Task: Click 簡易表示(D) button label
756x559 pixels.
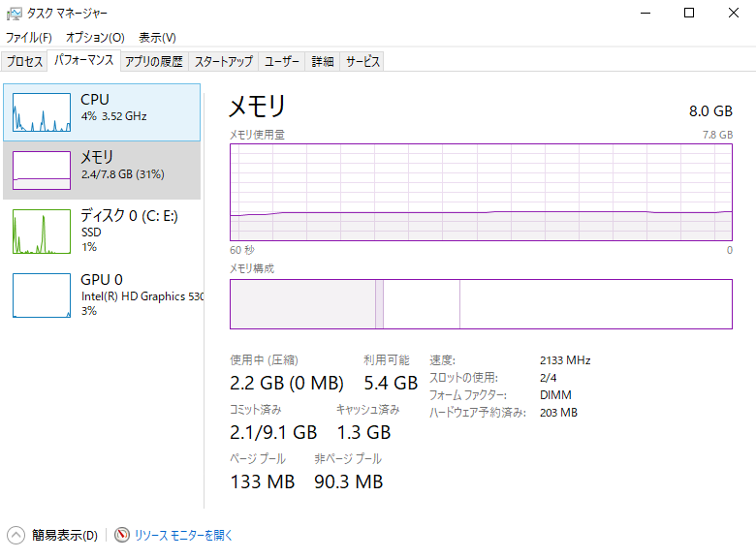Action: (x=65, y=535)
